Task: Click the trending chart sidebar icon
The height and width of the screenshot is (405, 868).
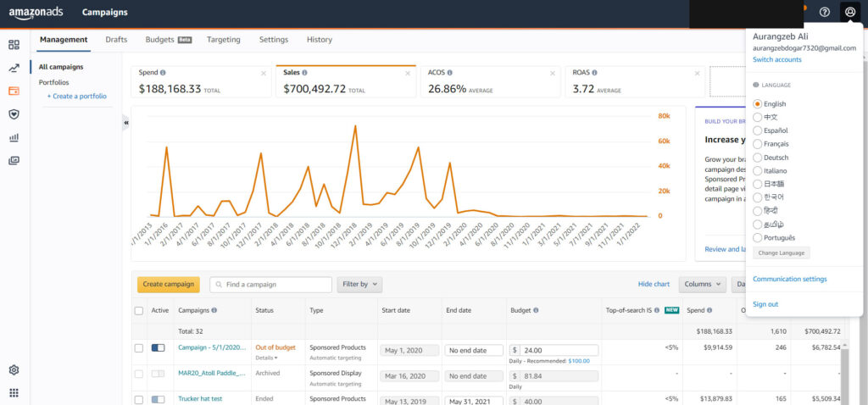Action: click(x=14, y=68)
